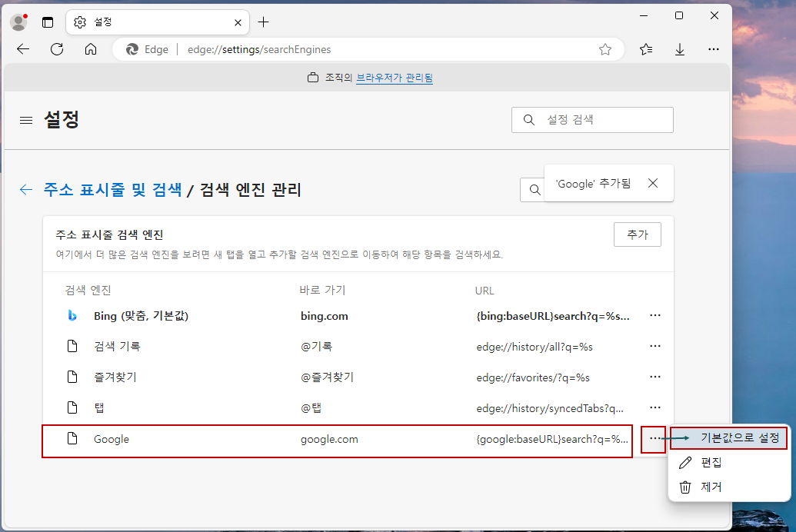Select the 검색 기록 entry
Image resolution: width=796 pixels, height=532 pixels.
[117, 346]
